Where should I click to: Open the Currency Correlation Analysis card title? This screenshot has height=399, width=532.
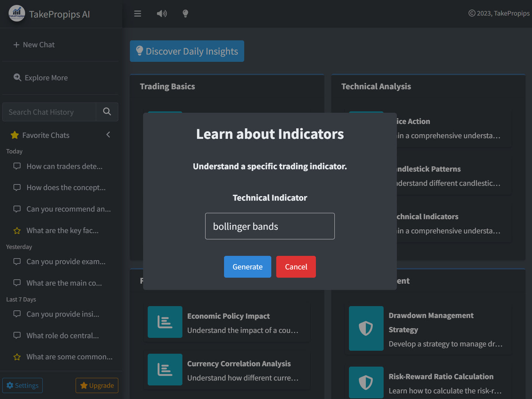click(x=239, y=364)
